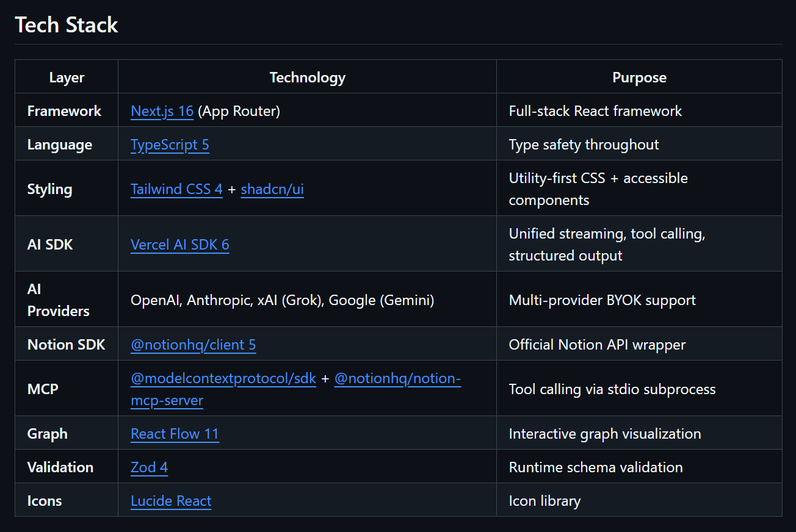Click the Tech Stack heading
The height and width of the screenshot is (532, 796).
tap(67, 25)
